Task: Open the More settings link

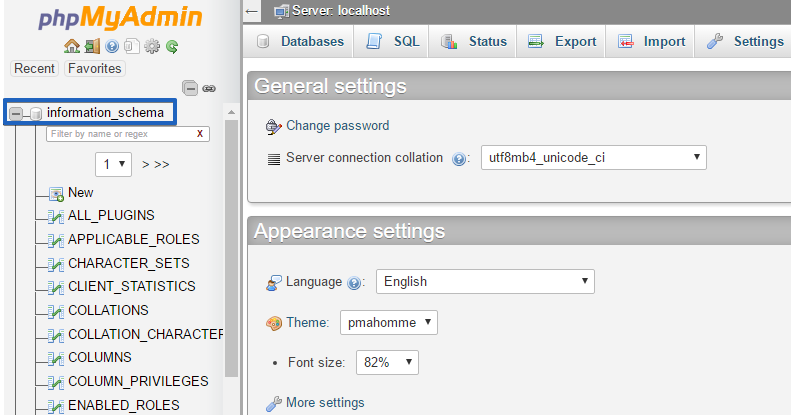Action: tap(325, 402)
